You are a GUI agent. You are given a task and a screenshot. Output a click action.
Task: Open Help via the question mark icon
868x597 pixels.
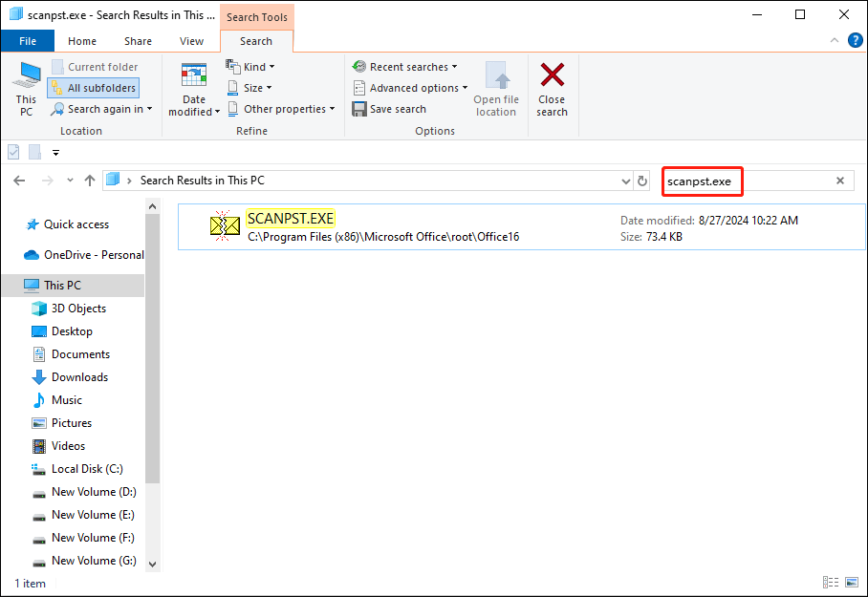[x=856, y=40]
